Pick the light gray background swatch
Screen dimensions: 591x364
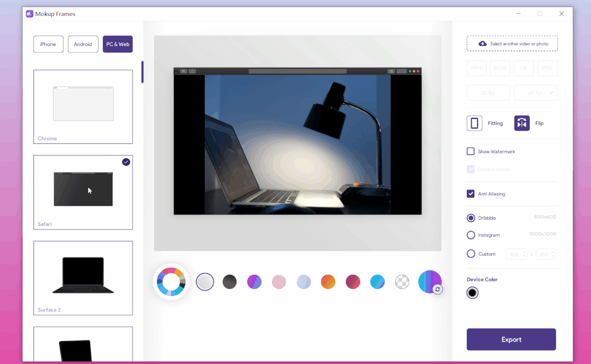tap(205, 282)
